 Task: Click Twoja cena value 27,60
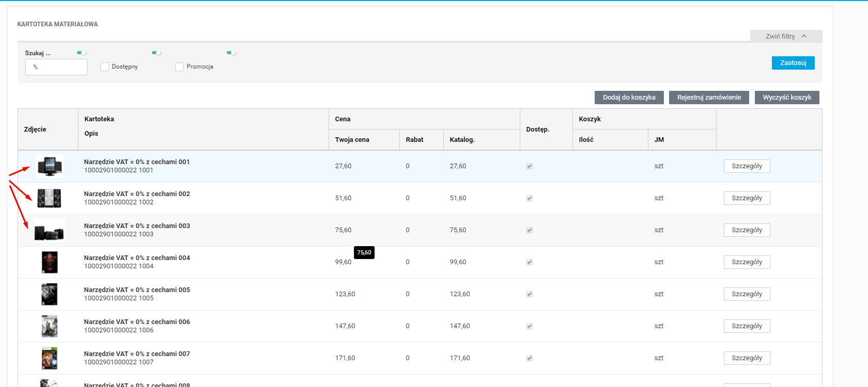click(343, 166)
